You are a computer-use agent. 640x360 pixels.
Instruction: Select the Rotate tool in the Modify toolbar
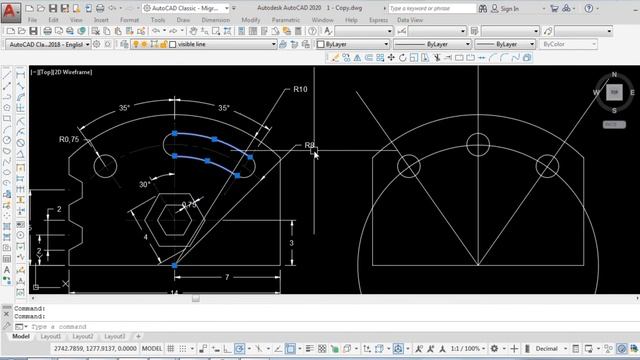point(402,58)
